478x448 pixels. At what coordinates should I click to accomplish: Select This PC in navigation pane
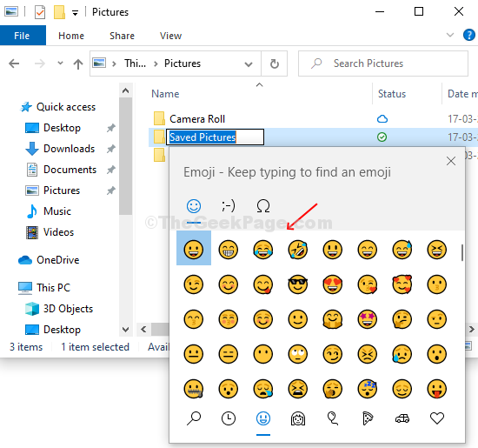pos(53,287)
